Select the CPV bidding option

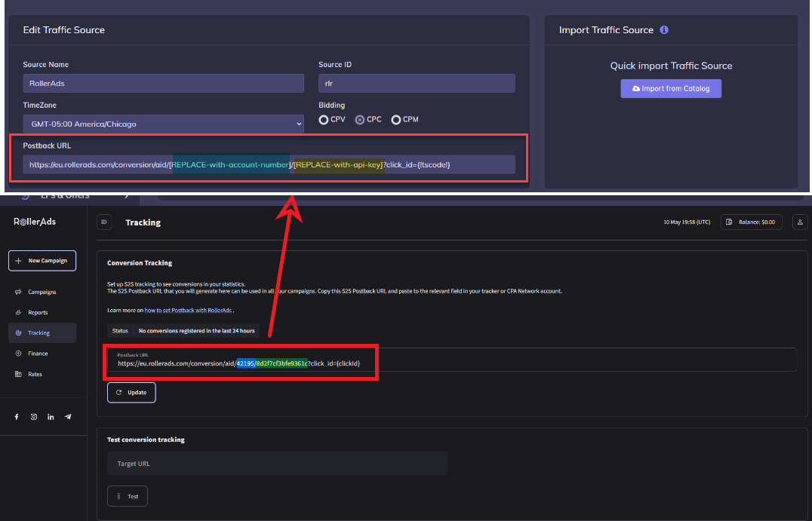click(x=324, y=120)
